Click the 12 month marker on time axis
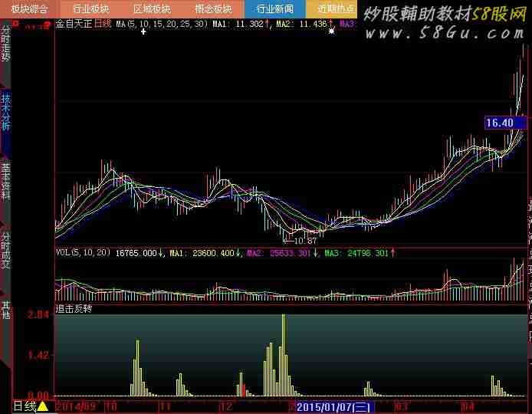 (x=226, y=406)
